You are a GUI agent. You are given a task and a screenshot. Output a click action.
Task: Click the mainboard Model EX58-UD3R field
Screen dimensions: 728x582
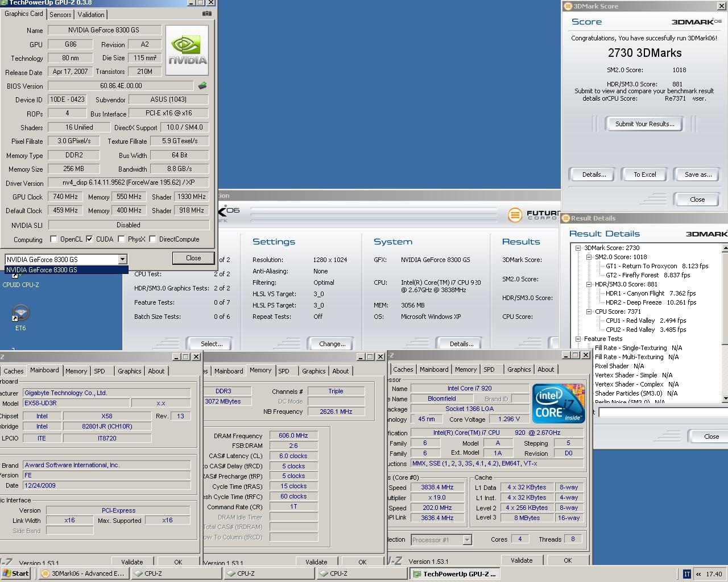76,403
